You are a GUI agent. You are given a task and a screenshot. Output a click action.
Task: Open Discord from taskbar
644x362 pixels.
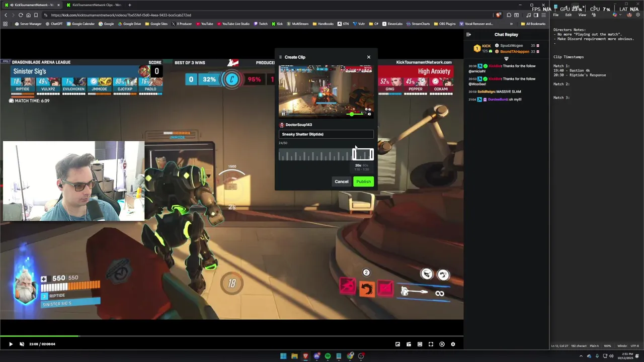[316, 356]
